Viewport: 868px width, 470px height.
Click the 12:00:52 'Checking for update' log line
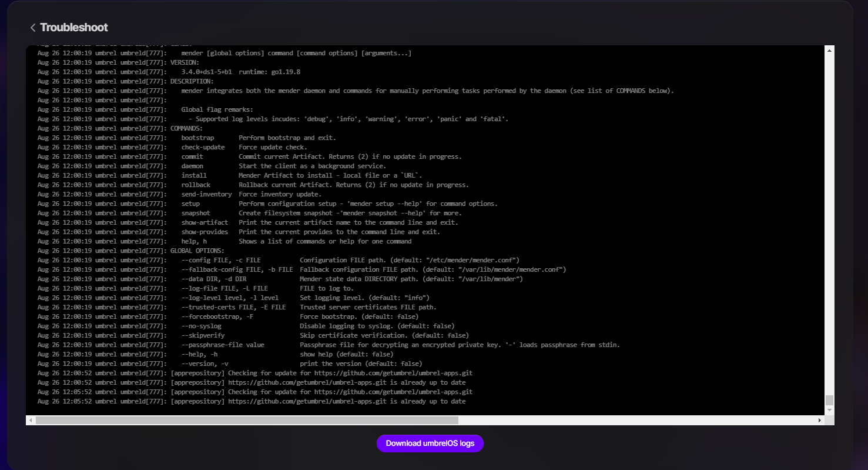pyautogui.click(x=254, y=373)
